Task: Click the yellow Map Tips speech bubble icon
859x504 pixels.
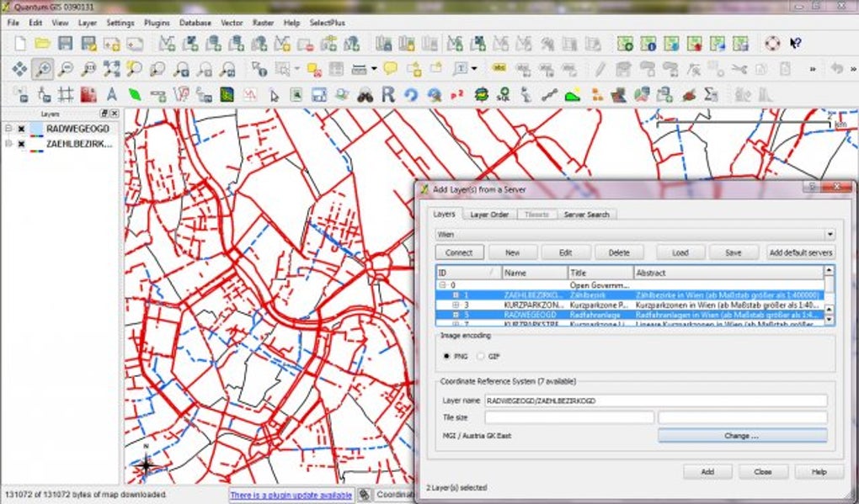Action: point(390,69)
